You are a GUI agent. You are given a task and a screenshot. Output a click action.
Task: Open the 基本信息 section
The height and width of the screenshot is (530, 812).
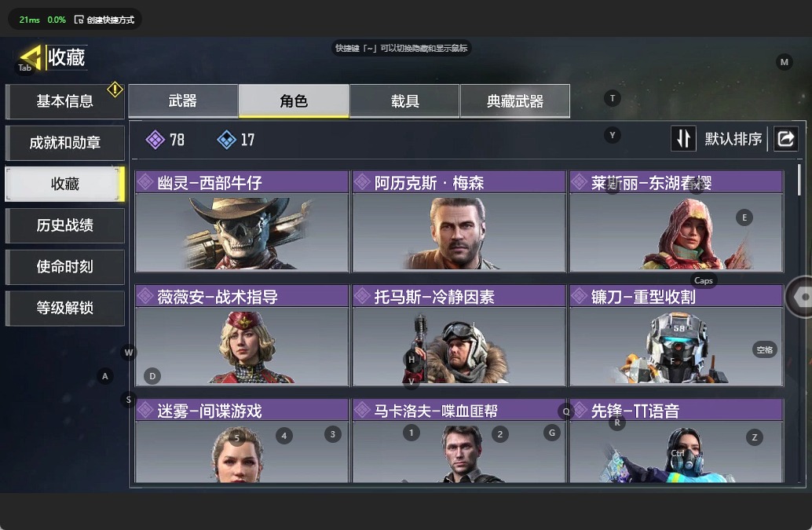(x=64, y=101)
